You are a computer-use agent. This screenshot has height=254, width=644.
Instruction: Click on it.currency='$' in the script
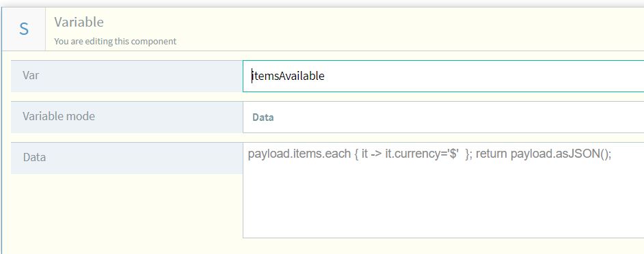pyautogui.click(x=422, y=154)
